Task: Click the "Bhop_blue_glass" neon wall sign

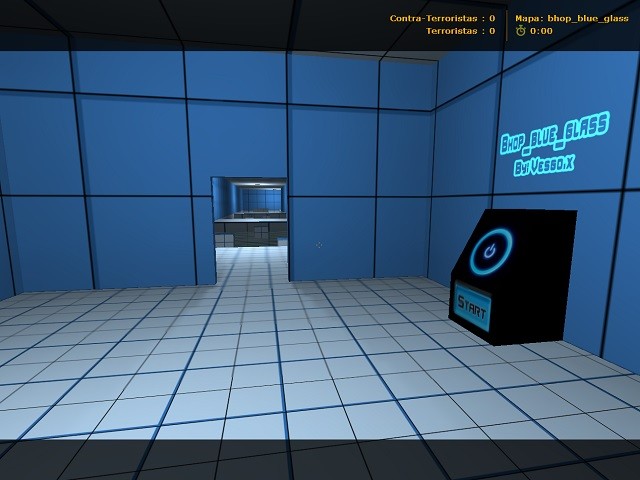Action: point(555,133)
